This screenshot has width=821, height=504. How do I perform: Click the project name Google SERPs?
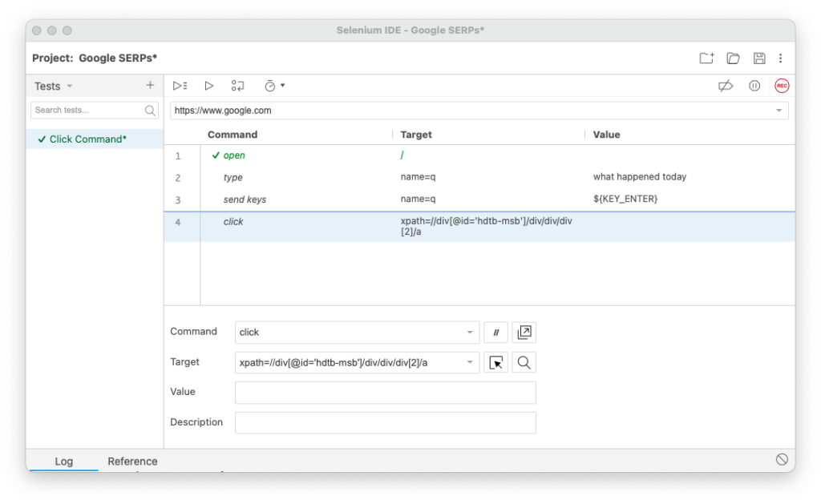coord(118,58)
